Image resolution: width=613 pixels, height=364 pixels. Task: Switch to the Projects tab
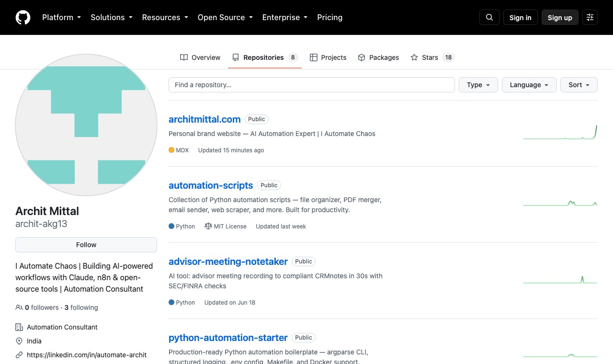(328, 57)
